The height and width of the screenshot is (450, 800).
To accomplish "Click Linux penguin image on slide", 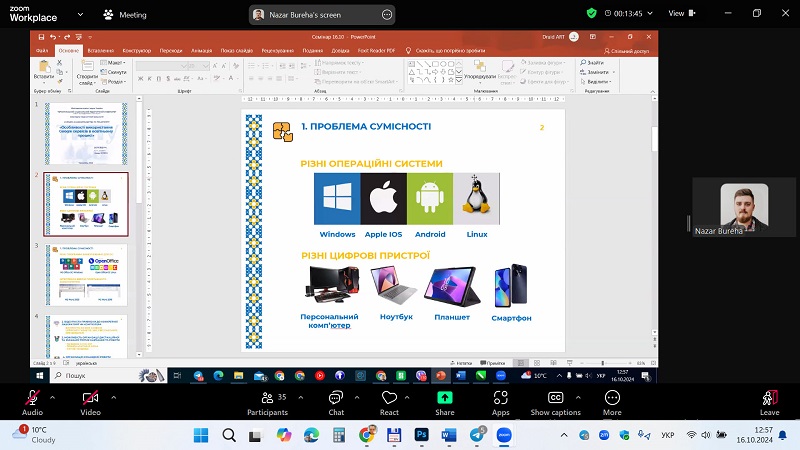I will pos(477,198).
